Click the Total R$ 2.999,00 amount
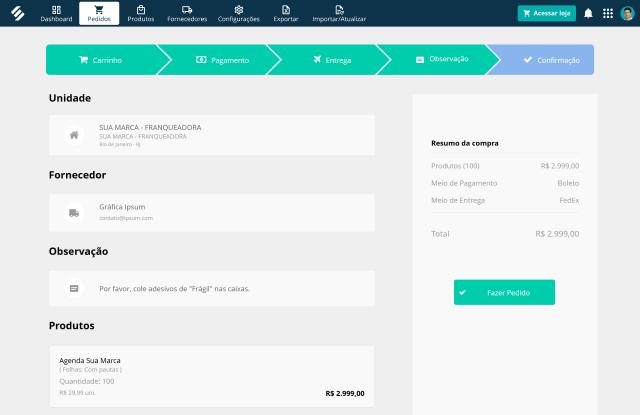This screenshot has width=640, height=415. pos(557,234)
